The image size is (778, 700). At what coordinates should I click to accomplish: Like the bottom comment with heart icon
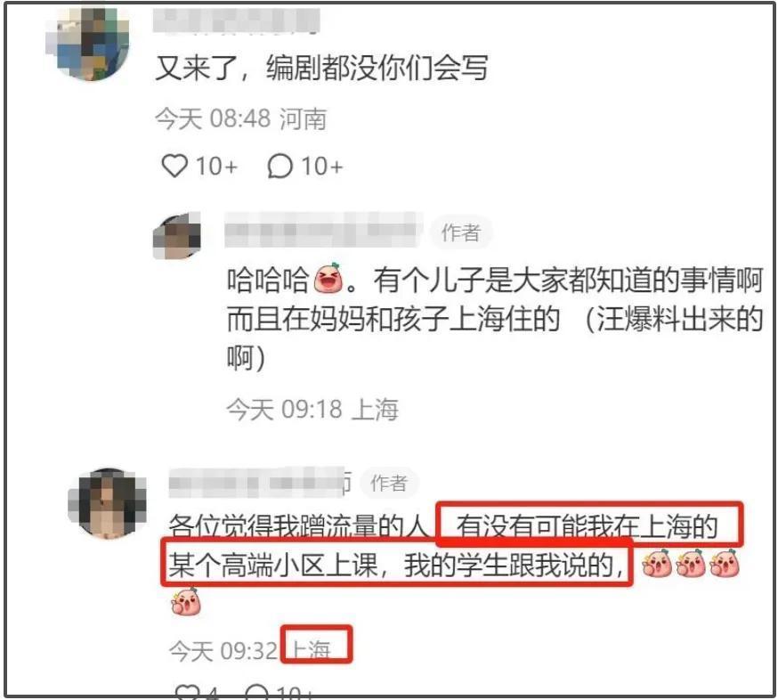(x=185, y=692)
